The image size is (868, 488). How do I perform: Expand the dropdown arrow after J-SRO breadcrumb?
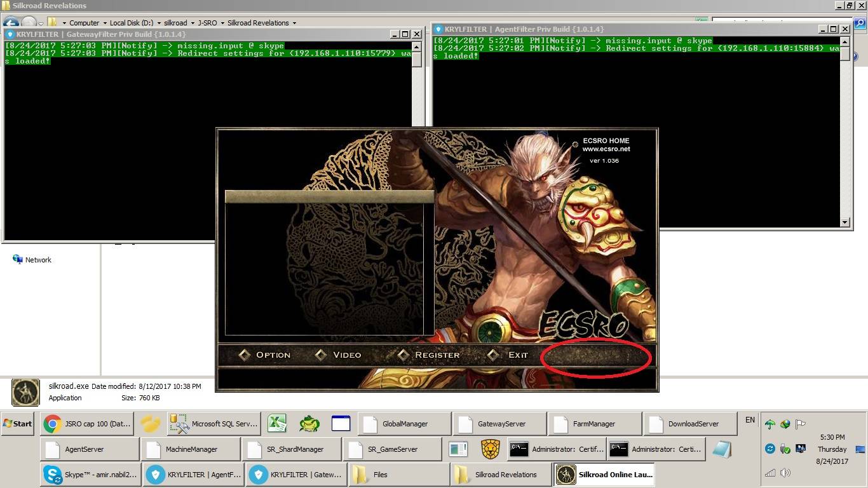coord(222,23)
